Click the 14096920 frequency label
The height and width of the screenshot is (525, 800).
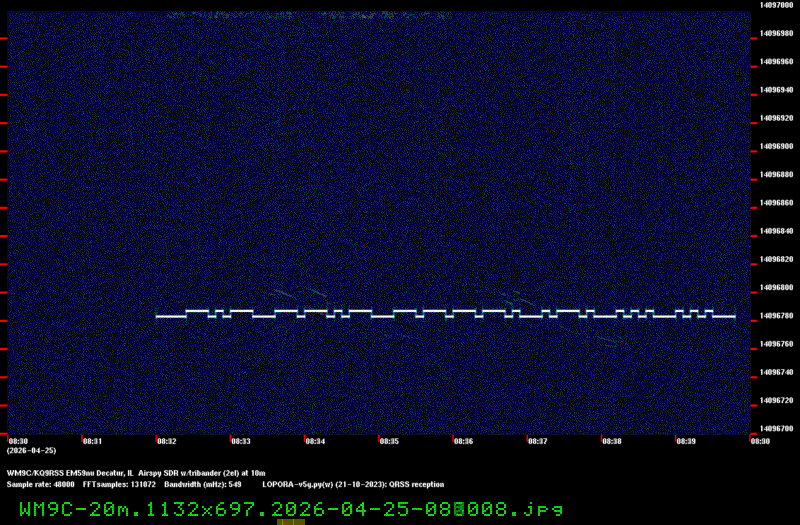tap(777, 118)
